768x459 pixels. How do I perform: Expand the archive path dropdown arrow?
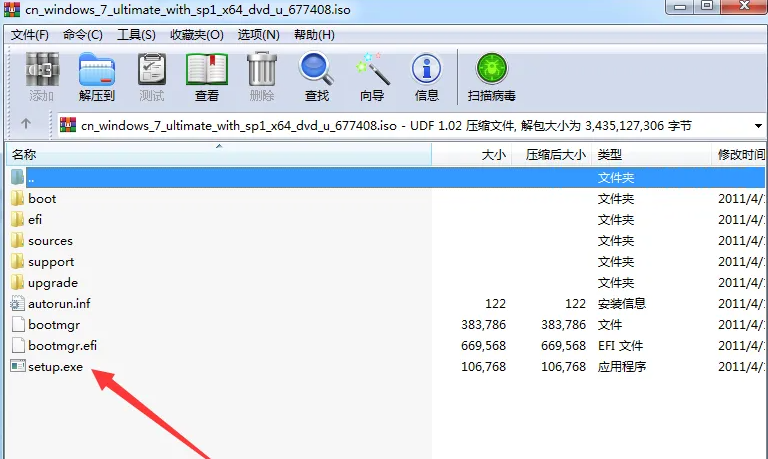758,126
